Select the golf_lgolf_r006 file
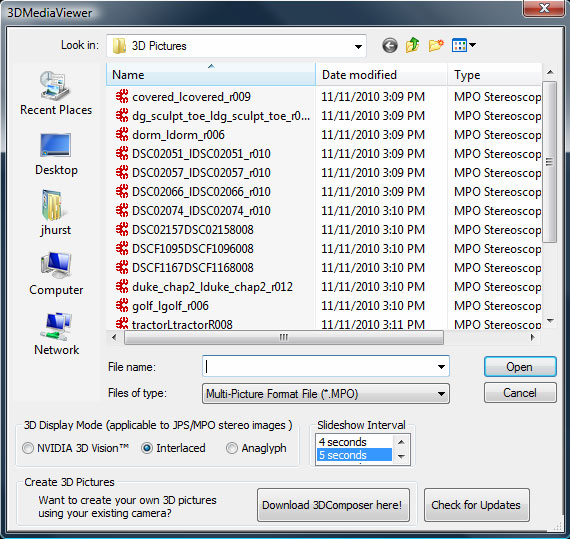This screenshot has height=539, width=570. coord(170,306)
